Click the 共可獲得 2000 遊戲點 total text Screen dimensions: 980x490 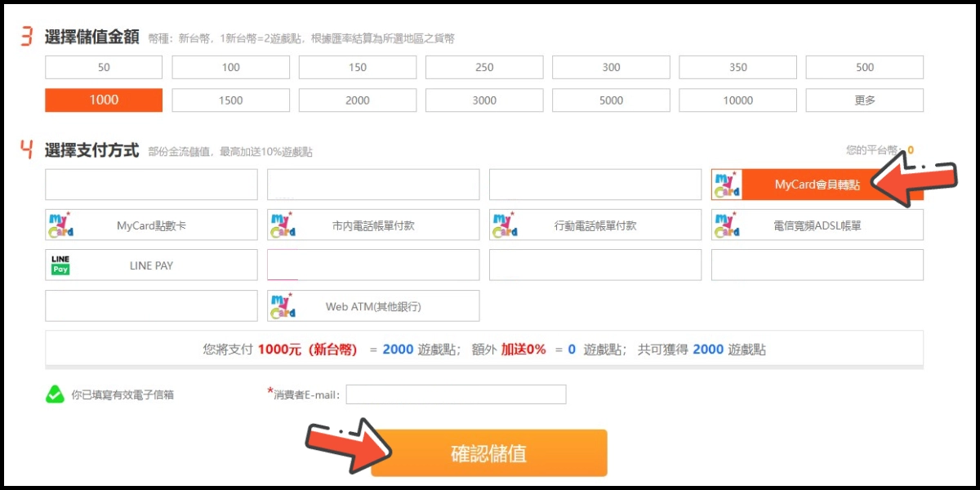tap(702, 349)
